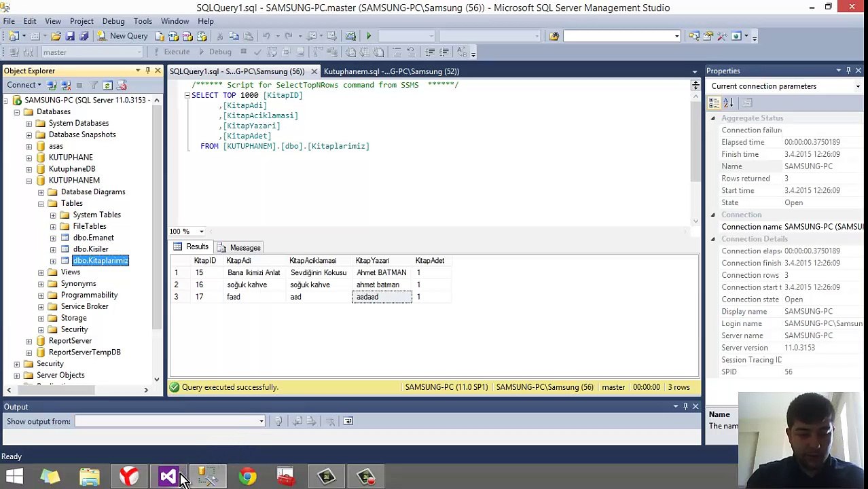Switch to the Messages tab

(239, 248)
